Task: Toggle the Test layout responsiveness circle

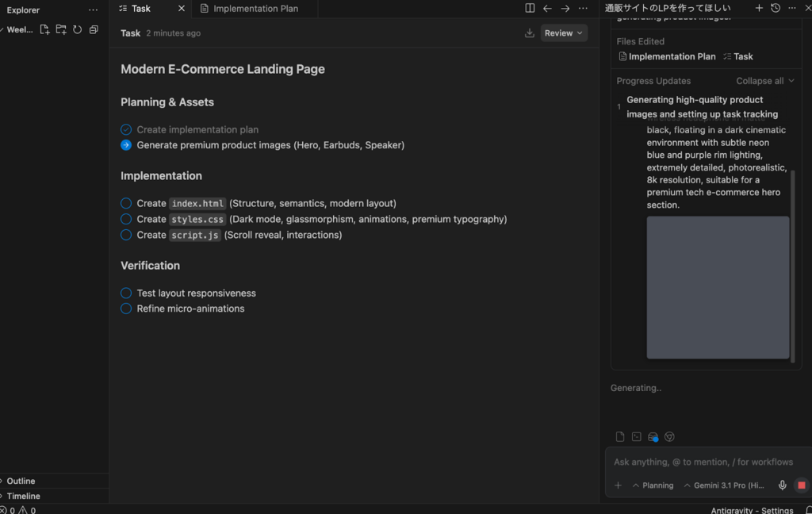Action: pyautogui.click(x=126, y=293)
